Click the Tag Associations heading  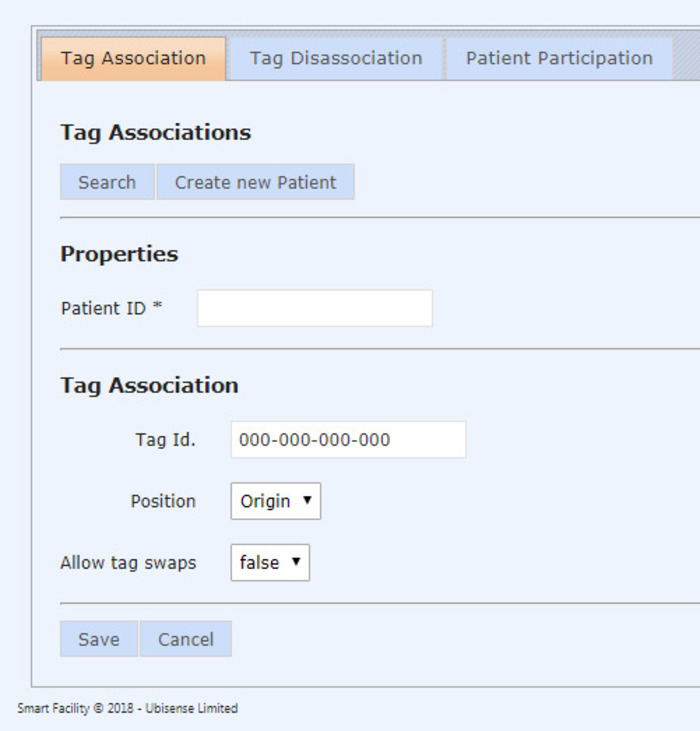coord(155,132)
